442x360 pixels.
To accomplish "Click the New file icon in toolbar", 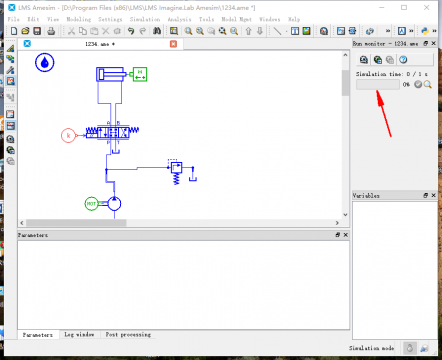I will point(14,31).
